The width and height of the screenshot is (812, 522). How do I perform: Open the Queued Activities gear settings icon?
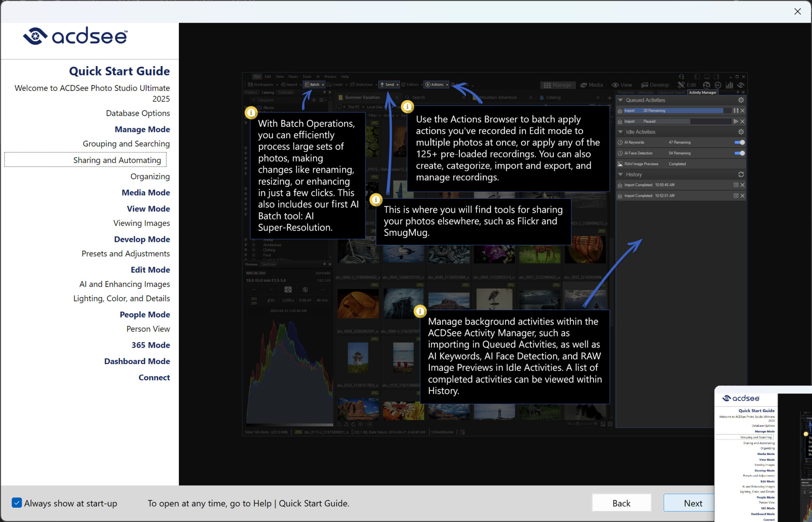click(741, 100)
